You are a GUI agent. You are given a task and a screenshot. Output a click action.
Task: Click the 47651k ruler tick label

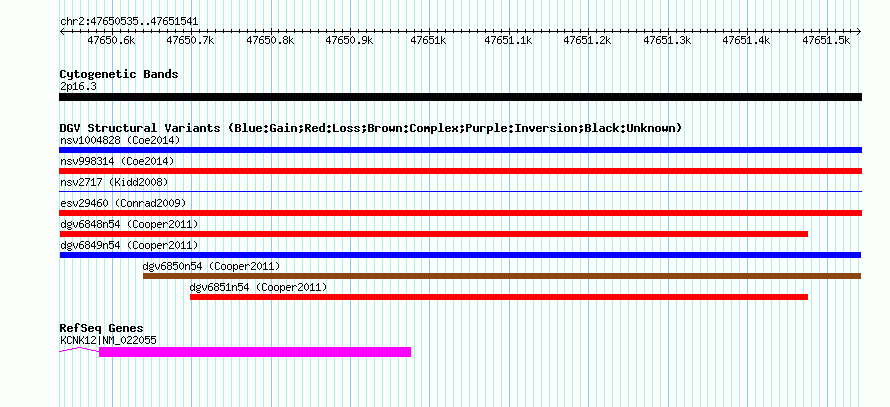429,40
